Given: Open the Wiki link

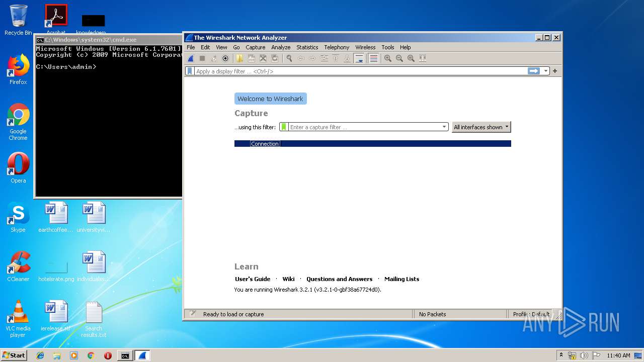Looking at the screenshot, I should click(288, 279).
